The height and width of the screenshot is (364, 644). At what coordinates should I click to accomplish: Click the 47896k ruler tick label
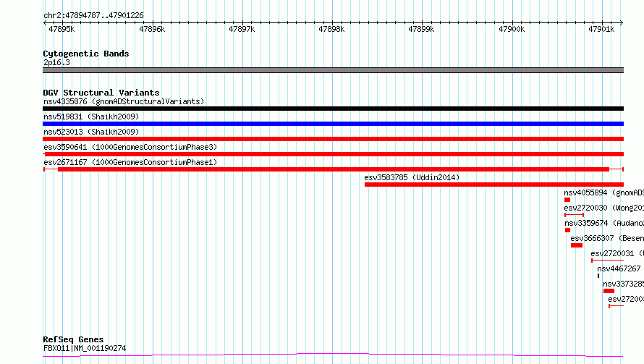coord(152,29)
